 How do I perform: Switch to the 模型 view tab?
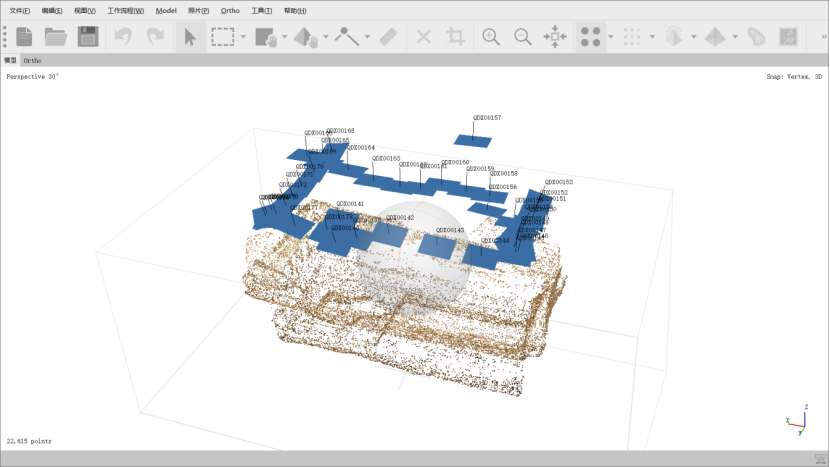point(10,60)
